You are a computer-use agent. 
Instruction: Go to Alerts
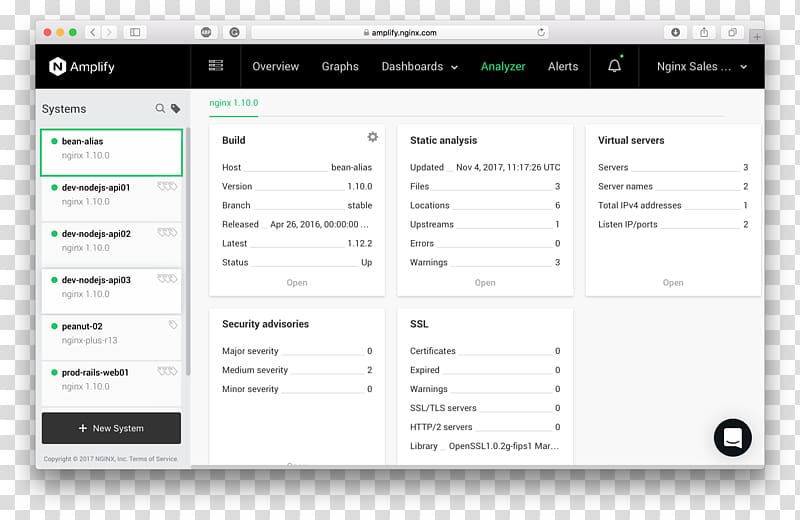click(563, 66)
